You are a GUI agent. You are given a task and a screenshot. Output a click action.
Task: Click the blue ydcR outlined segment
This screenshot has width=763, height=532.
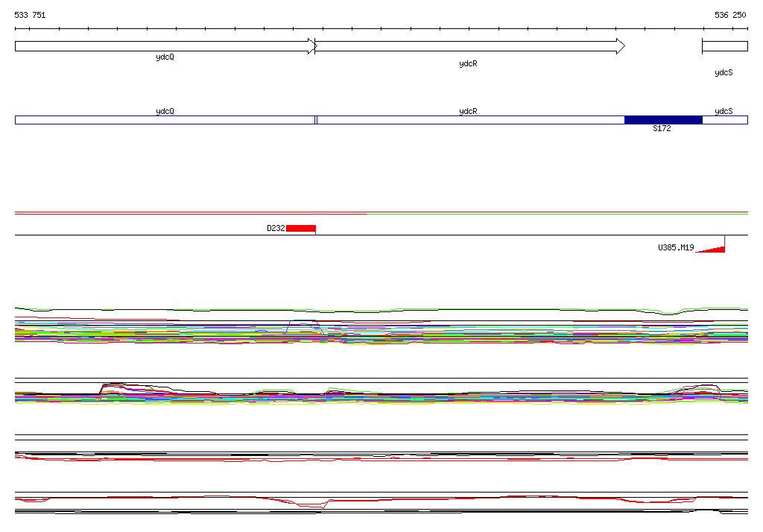point(471,120)
